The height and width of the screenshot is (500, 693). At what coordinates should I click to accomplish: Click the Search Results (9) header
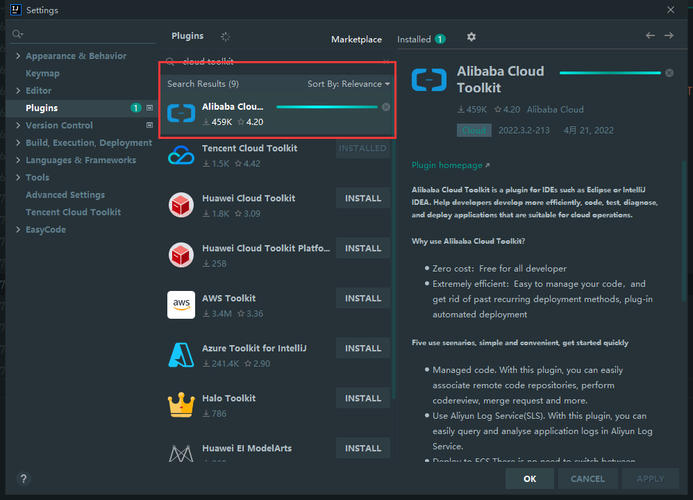pos(203,84)
